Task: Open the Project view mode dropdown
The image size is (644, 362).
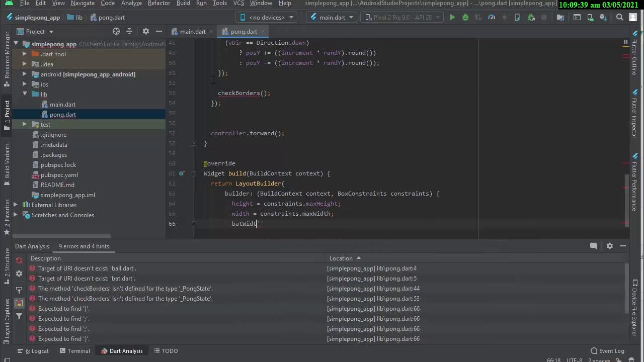Action: 36,31
